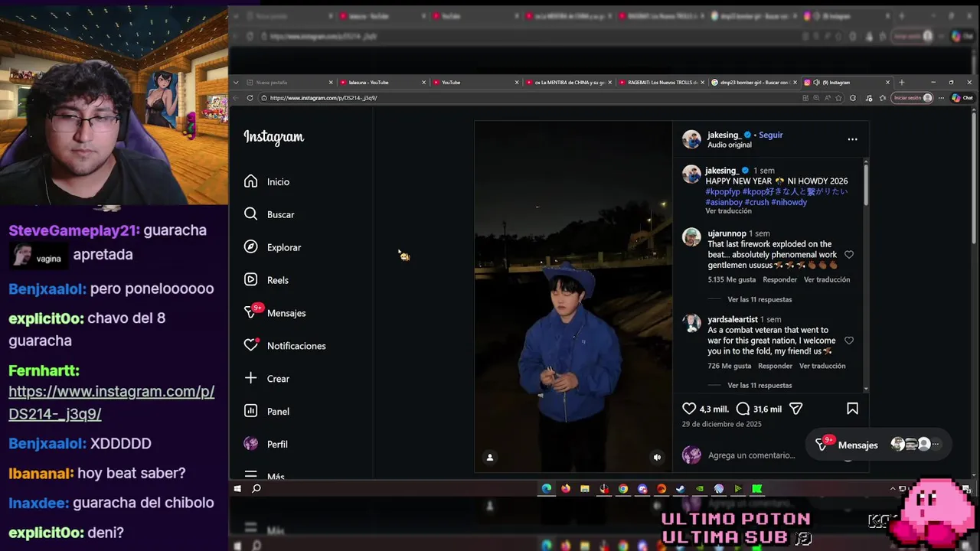The image size is (980, 551).
Task: Open Firefox in taskbar
Action: [566, 488]
